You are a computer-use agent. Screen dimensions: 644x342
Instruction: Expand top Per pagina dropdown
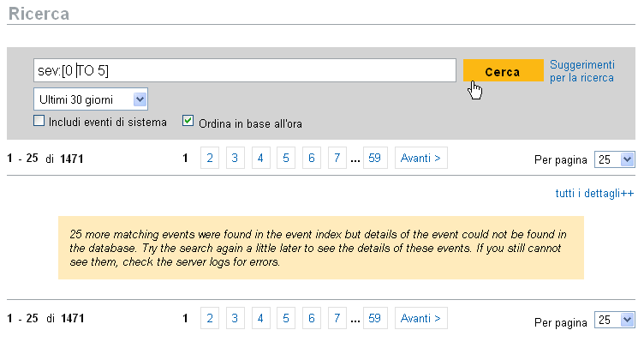(x=614, y=159)
